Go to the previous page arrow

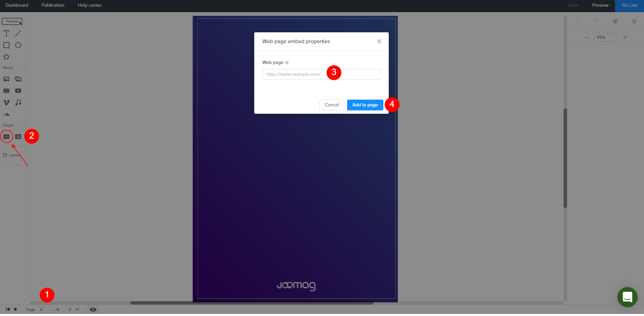(15, 309)
